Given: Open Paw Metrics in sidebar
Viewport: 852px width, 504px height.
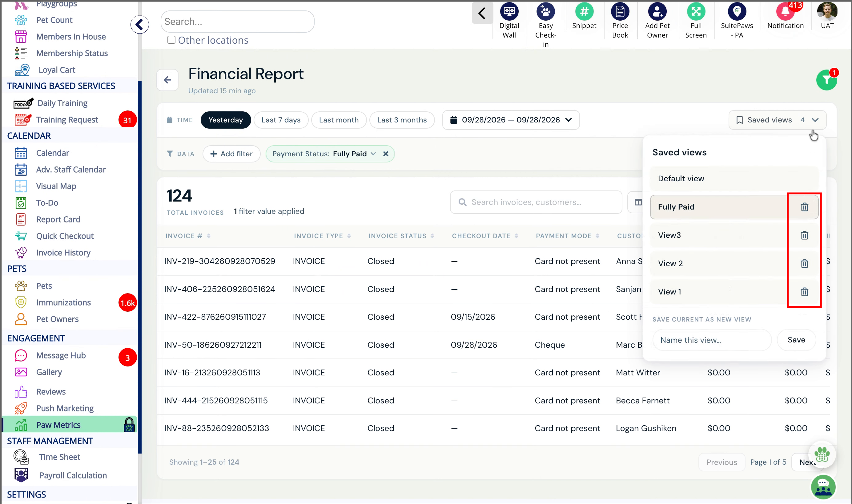Looking at the screenshot, I should 69,425.
